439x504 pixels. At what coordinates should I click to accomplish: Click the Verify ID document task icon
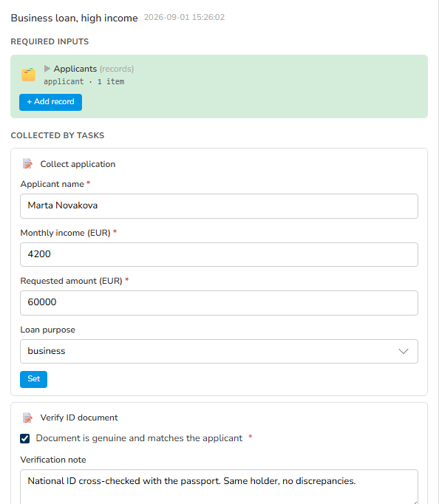(27, 418)
